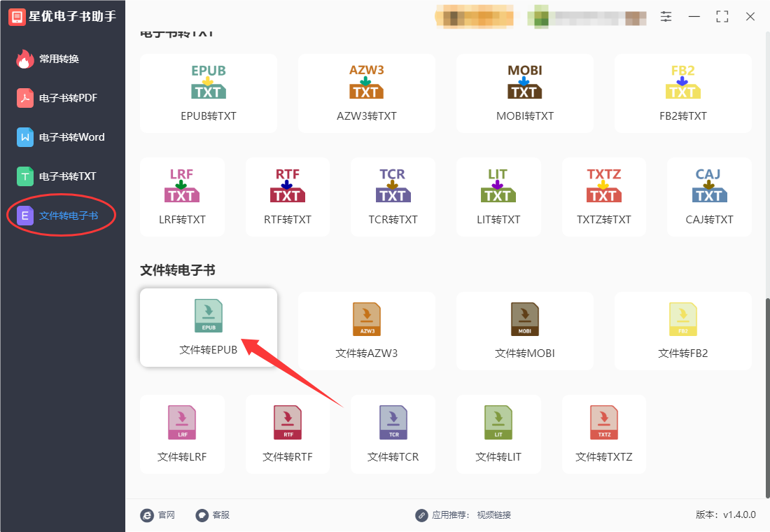Launch the 文件转FB2 converter
This screenshot has height=532, width=770.
pyautogui.click(x=682, y=330)
